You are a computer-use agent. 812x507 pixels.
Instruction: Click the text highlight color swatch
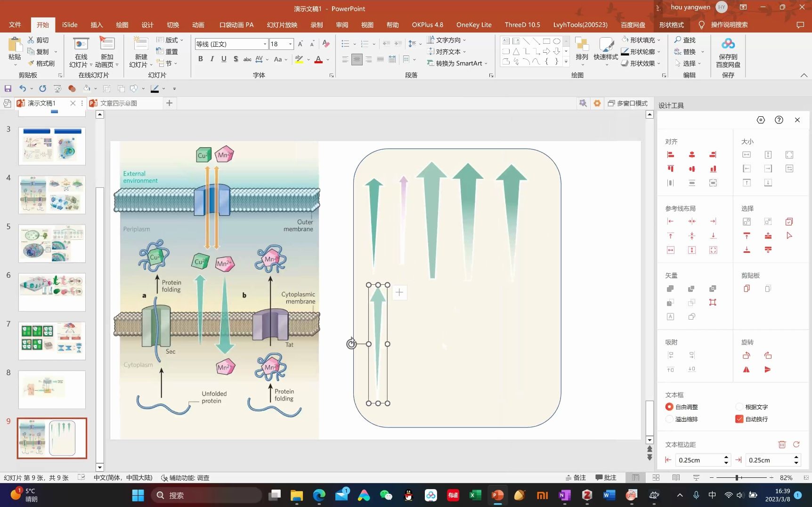point(299,59)
